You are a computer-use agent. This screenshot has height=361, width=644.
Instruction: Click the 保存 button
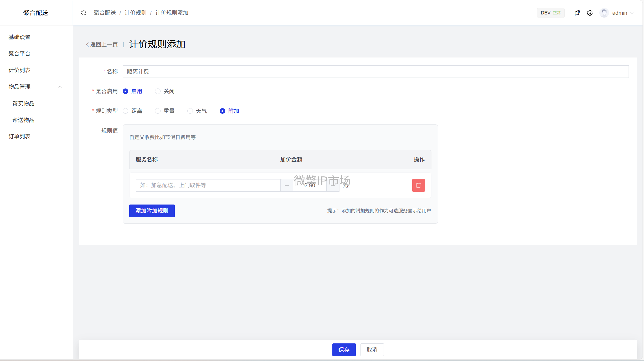tap(344, 350)
